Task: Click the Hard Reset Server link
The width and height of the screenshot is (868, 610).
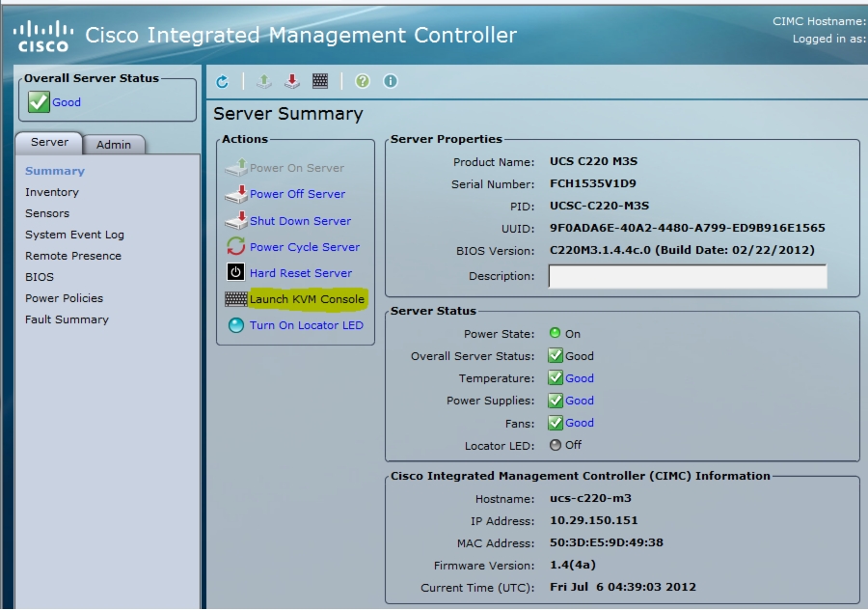Action: [301, 273]
